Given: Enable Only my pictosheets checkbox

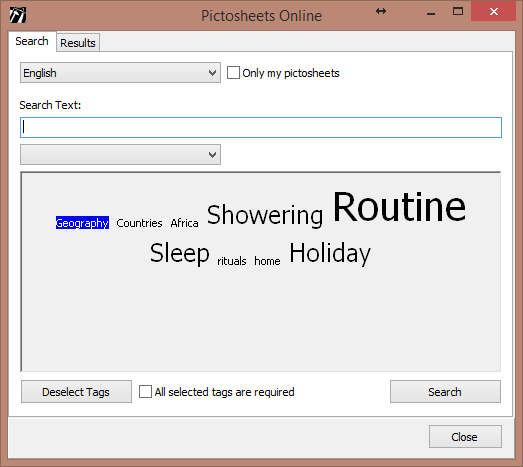Looking at the screenshot, I should tap(233, 73).
